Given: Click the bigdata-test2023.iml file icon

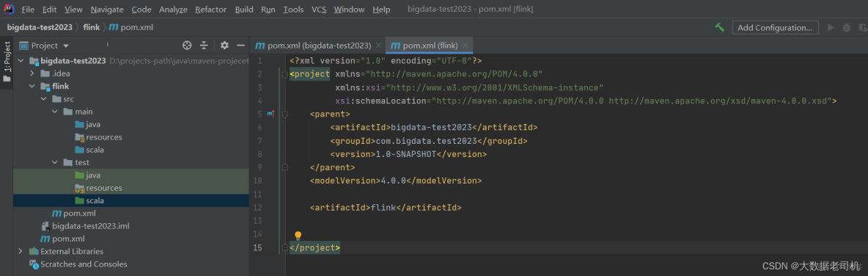Looking at the screenshot, I should [45, 226].
